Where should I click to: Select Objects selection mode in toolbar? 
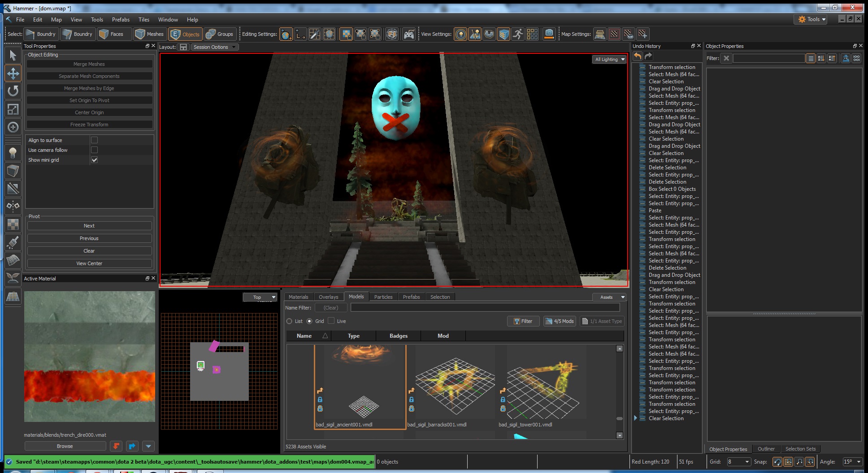pyautogui.click(x=186, y=34)
